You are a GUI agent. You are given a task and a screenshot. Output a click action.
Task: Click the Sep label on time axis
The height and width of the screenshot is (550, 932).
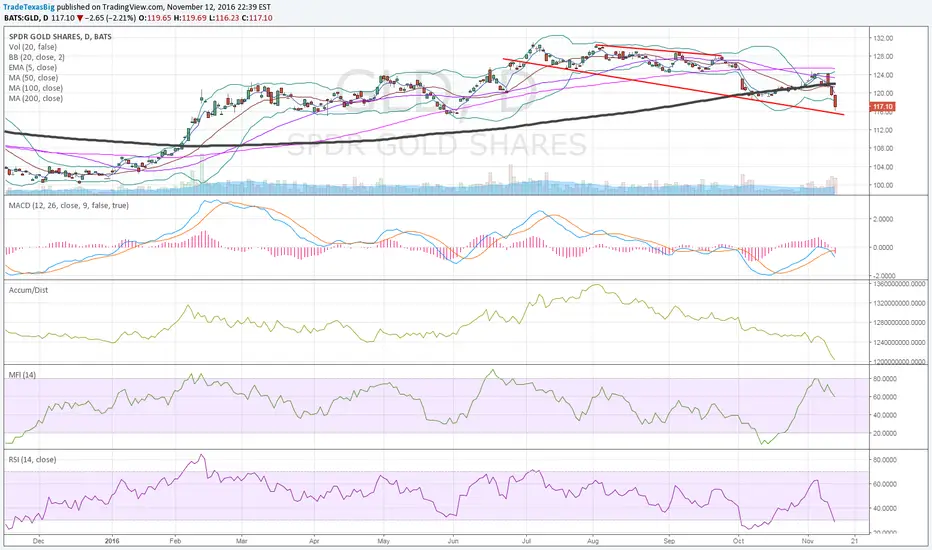(x=669, y=541)
